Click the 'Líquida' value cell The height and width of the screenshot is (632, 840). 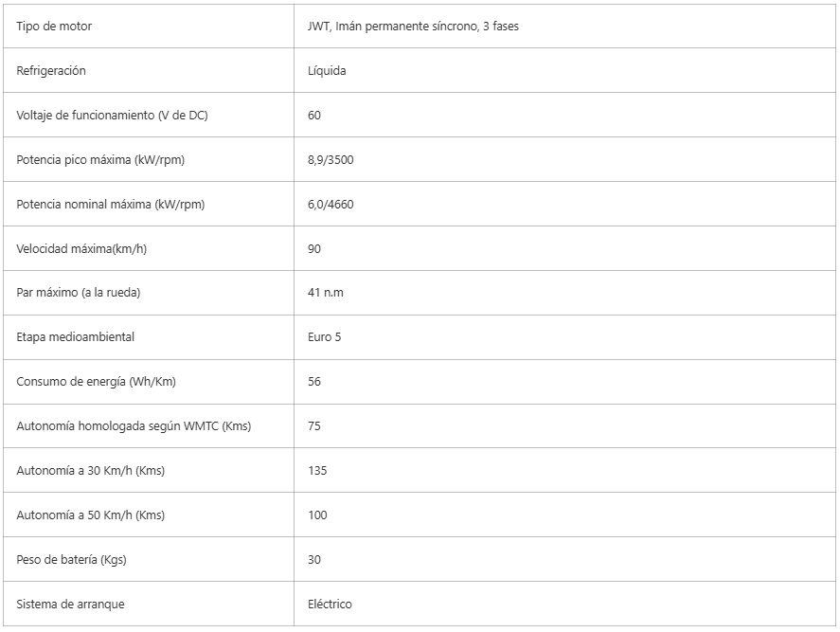pos(327,71)
